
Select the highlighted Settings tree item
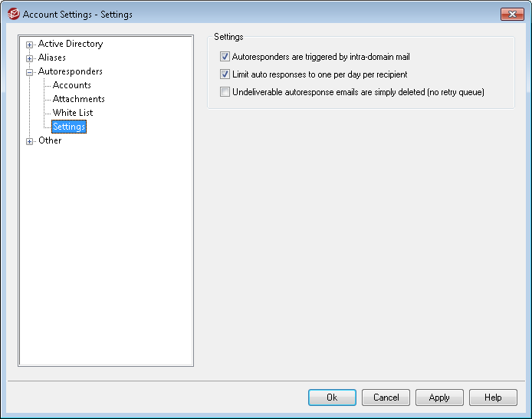[x=69, y=127]
